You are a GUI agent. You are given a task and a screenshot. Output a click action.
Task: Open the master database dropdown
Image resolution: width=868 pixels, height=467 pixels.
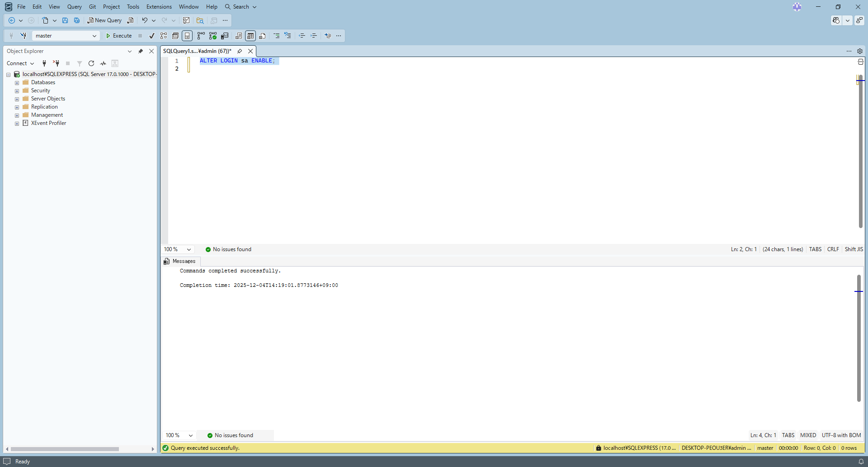[94, 36]
